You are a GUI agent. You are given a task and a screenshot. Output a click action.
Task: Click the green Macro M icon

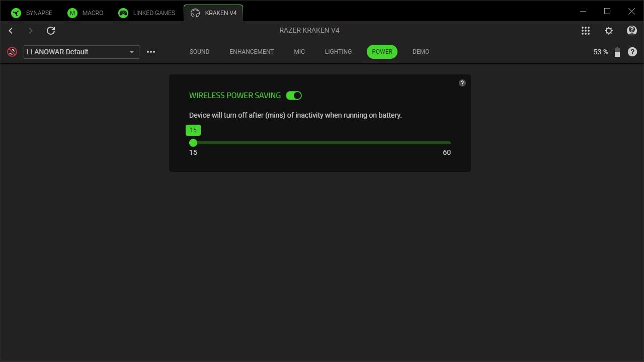tap(72, 13)
